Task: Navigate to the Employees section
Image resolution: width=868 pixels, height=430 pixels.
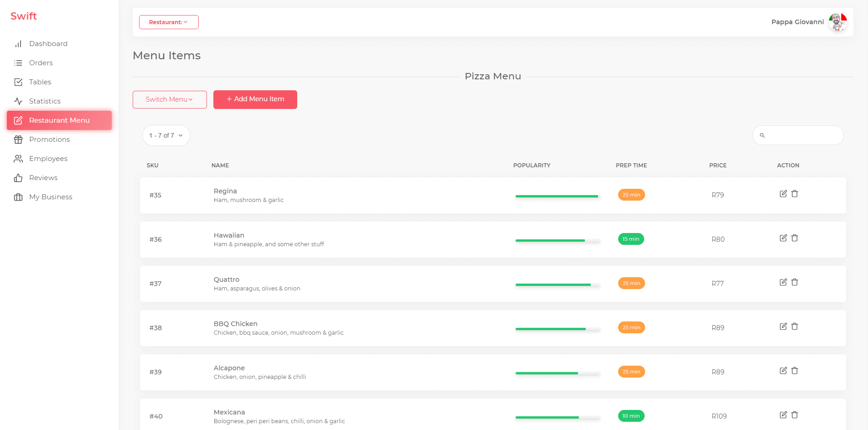Action: tap(48, 159)
